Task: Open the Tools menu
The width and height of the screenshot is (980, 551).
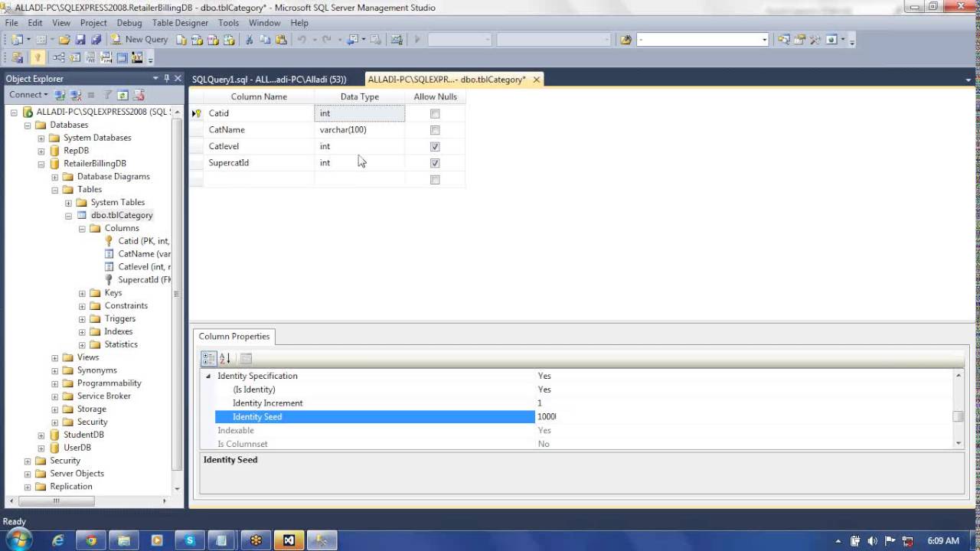Action: pyautogui.click(x=229, y=22)
